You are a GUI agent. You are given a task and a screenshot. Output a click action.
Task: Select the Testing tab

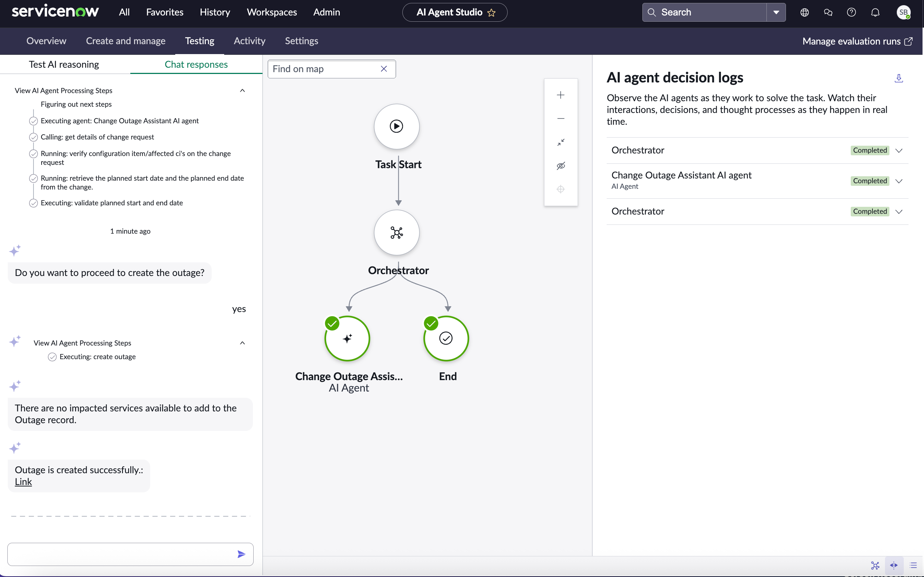point(200,41)
